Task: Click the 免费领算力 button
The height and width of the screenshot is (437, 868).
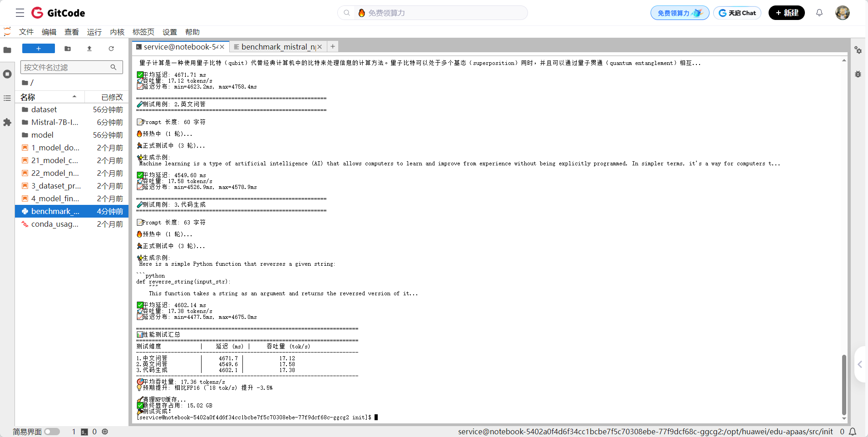Action: point(680,13)
